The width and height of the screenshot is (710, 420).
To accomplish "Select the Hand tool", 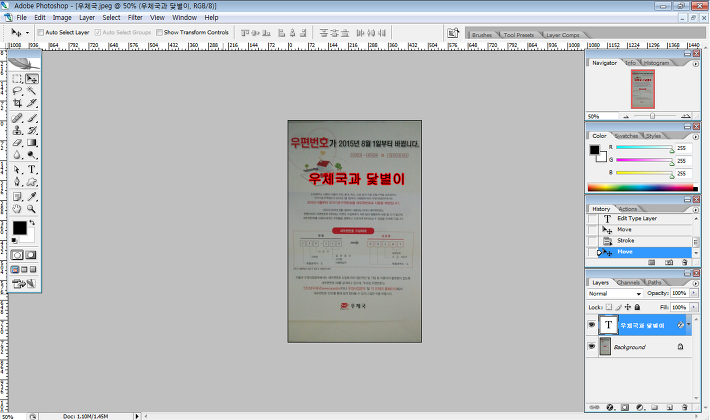I will 17,209.
